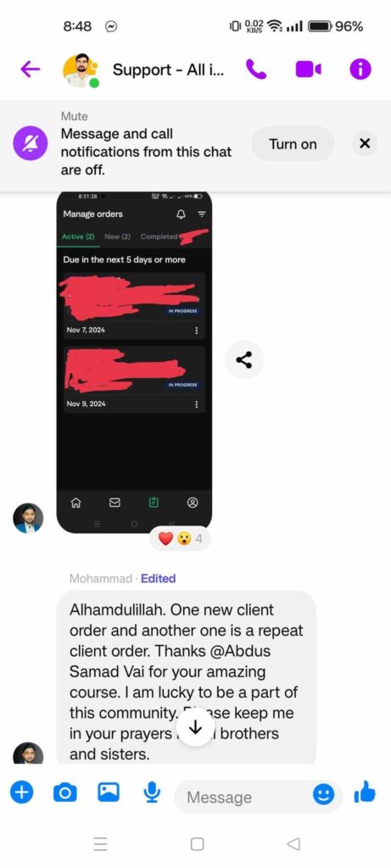Tap the purple back arrow

(x=30, y=70)
